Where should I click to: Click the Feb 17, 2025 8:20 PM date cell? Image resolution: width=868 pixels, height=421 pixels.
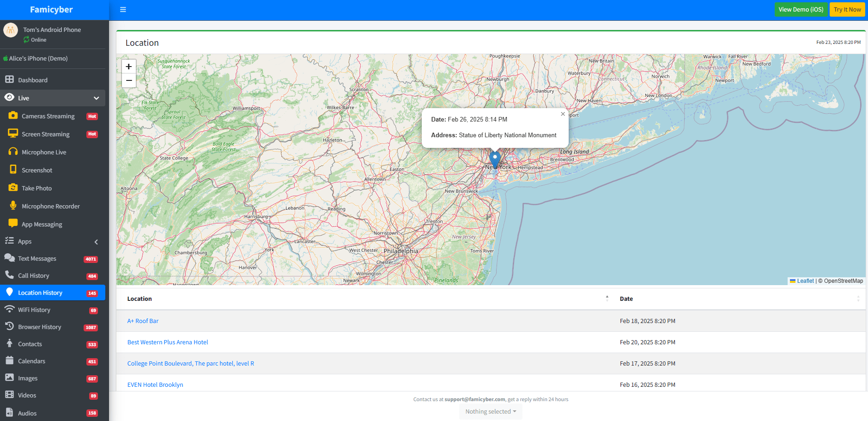[x=648, y=363]
